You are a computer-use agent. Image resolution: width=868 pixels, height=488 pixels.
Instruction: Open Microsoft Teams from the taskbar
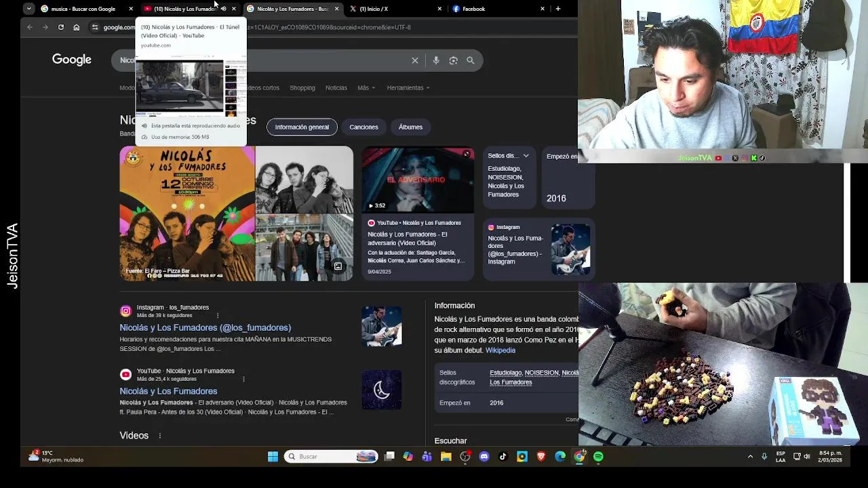(427, 457)
